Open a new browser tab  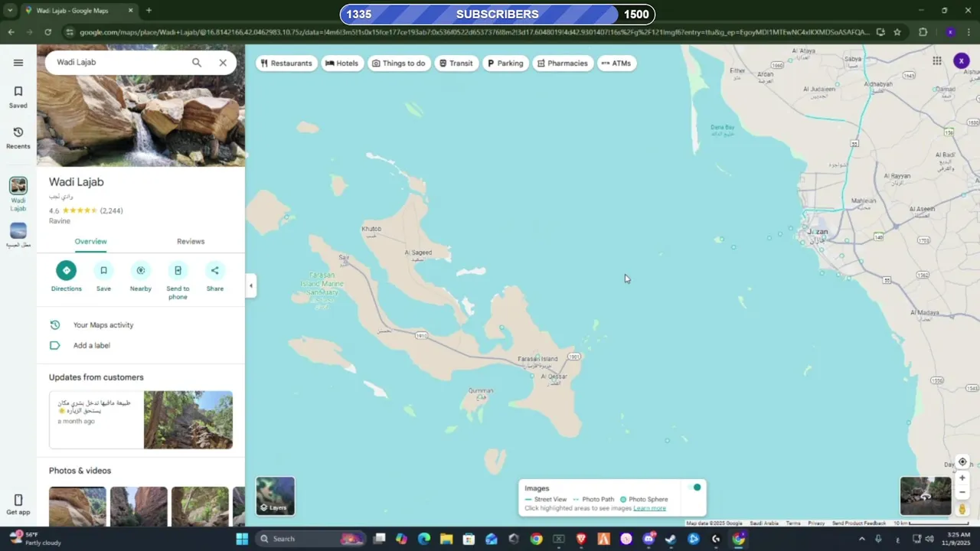(x=149, y=11)
